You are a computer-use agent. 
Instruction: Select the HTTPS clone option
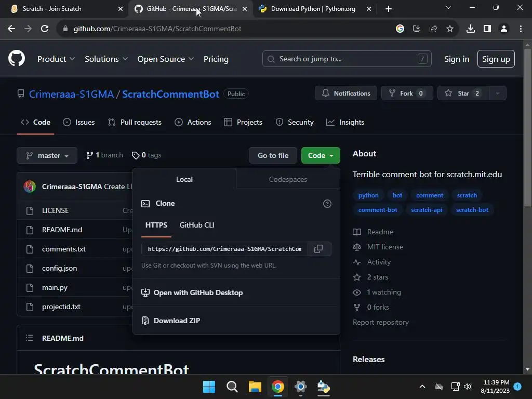pos(156,225)
